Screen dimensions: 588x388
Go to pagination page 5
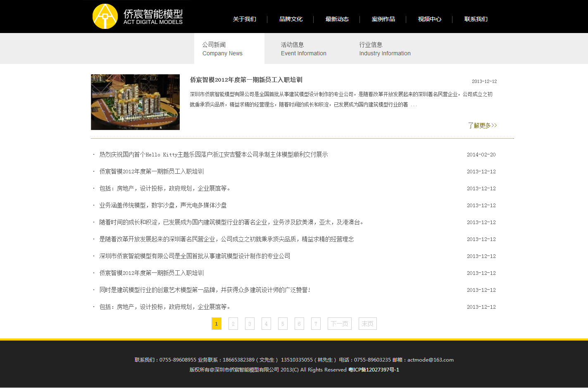click(x=283, y=324)
